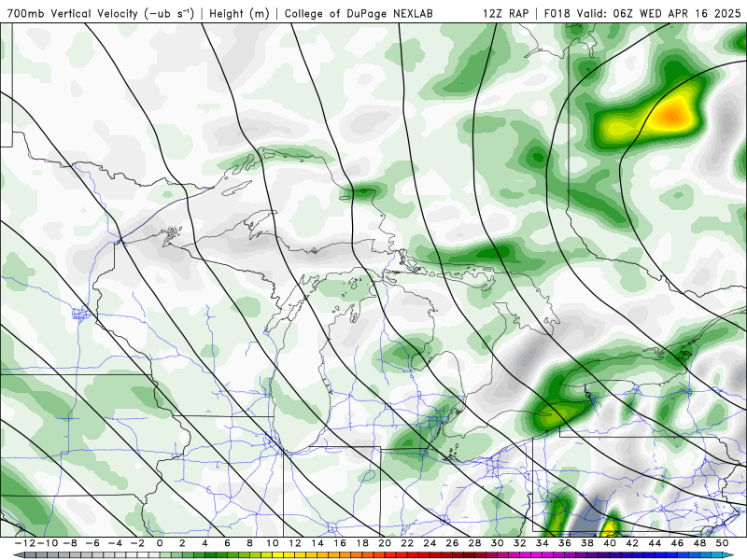
Task: Click the "38" color scale label
Action: coord(587,543)
